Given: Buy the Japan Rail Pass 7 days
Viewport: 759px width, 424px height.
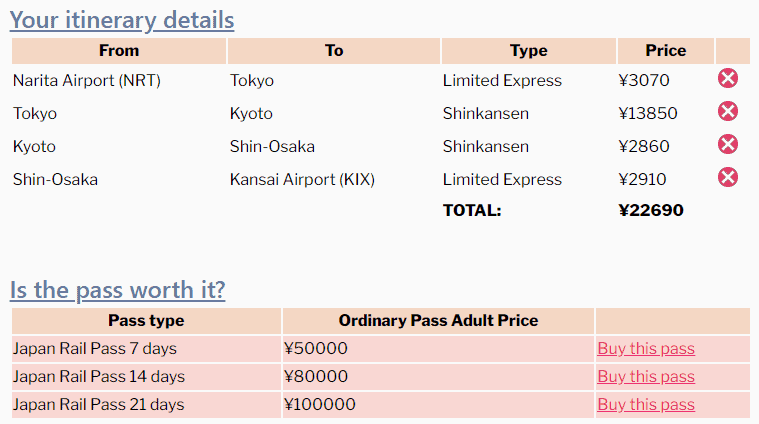Looking at the screenshot, I should tap(646, 348).
